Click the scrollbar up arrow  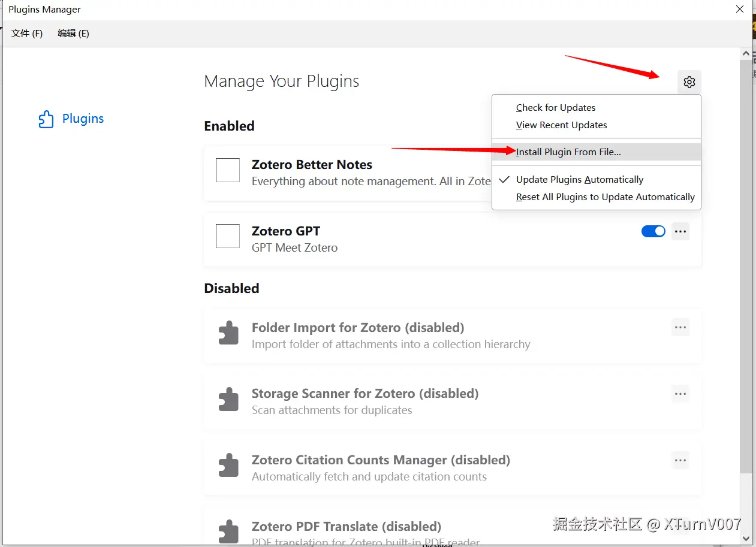tap(746, 54)
